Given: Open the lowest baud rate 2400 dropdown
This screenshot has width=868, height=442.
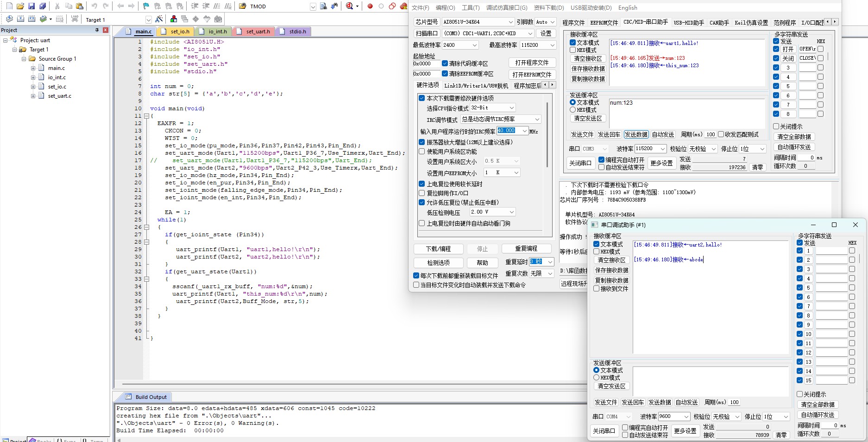Looking at the screenshot, I should (x=474, y=45).
